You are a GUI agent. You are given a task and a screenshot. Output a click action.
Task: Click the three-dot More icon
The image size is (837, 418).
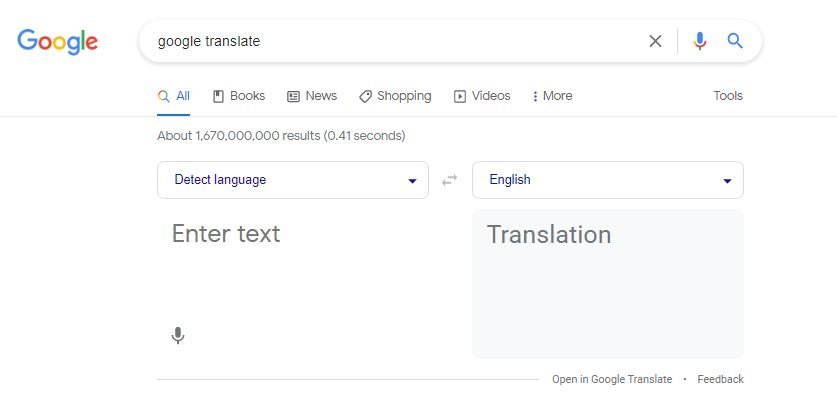click(x=535, y=97)
